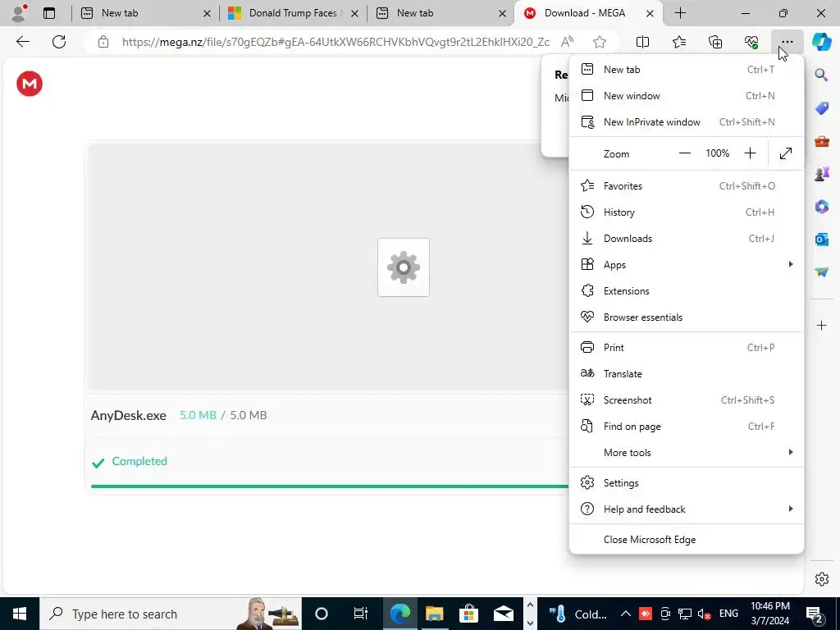Select Browser essentials menu item
Viewport: 840px width, 630px height.
pyautogui.click(x=687, y=317)
